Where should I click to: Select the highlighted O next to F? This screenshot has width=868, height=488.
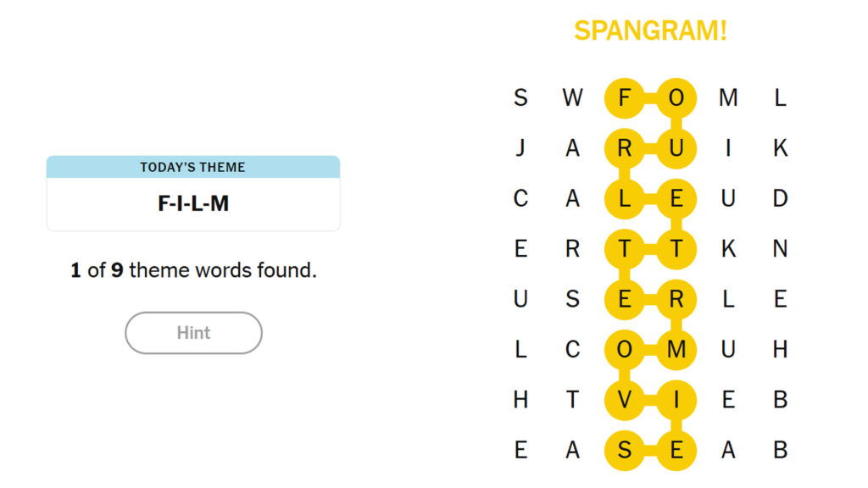[x=676, y=97]
